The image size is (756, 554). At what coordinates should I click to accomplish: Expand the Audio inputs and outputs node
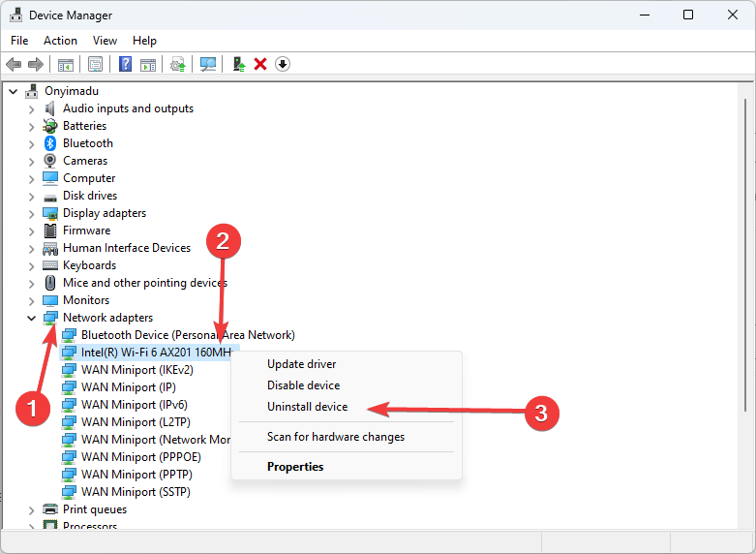[31, 108]
